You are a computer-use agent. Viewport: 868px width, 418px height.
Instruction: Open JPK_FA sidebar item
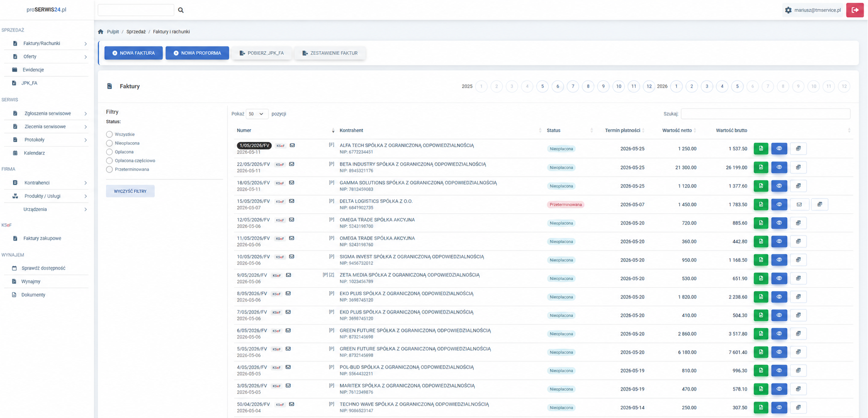[x=29, y=83]
